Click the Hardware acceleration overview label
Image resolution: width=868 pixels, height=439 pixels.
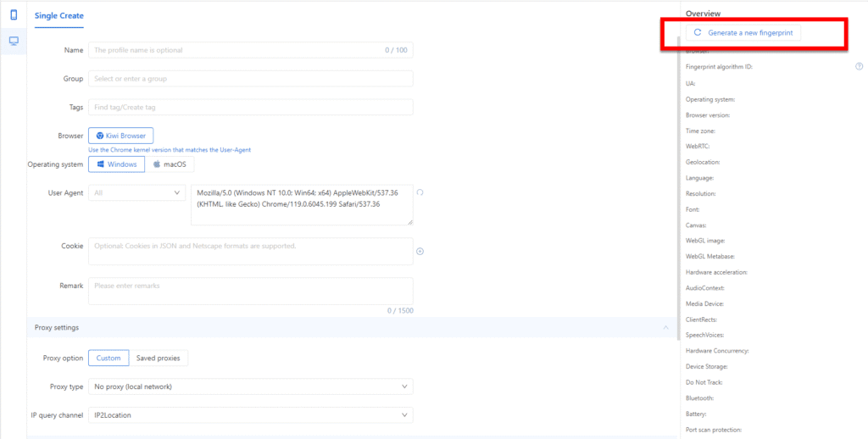tap(717, 272)
